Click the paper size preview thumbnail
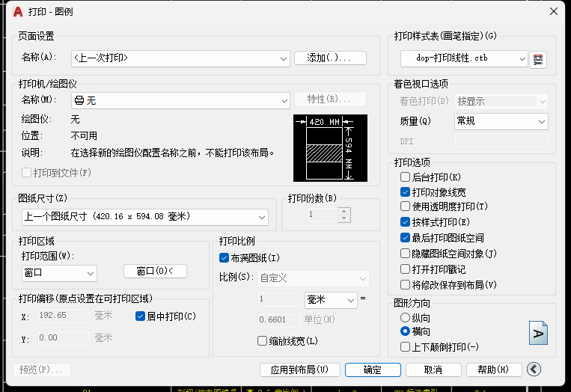The height and width of the screenshot is (392, 571). click(330, 148)
